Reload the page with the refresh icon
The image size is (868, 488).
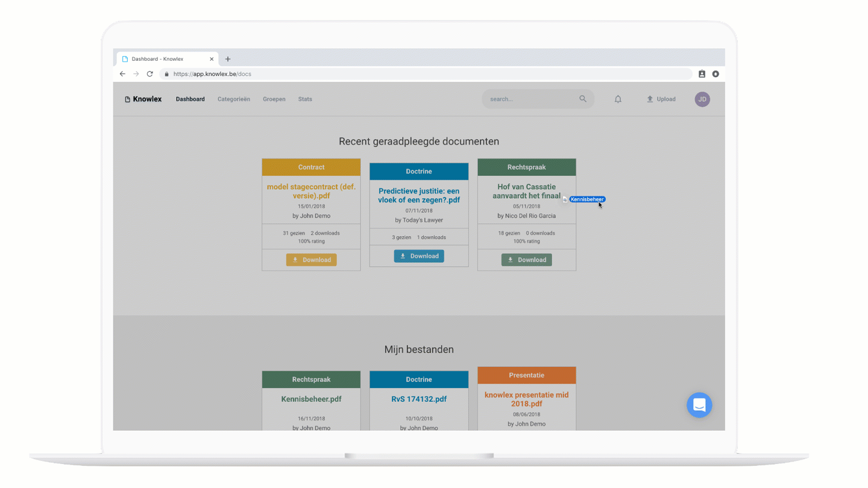tap(149, 74)
